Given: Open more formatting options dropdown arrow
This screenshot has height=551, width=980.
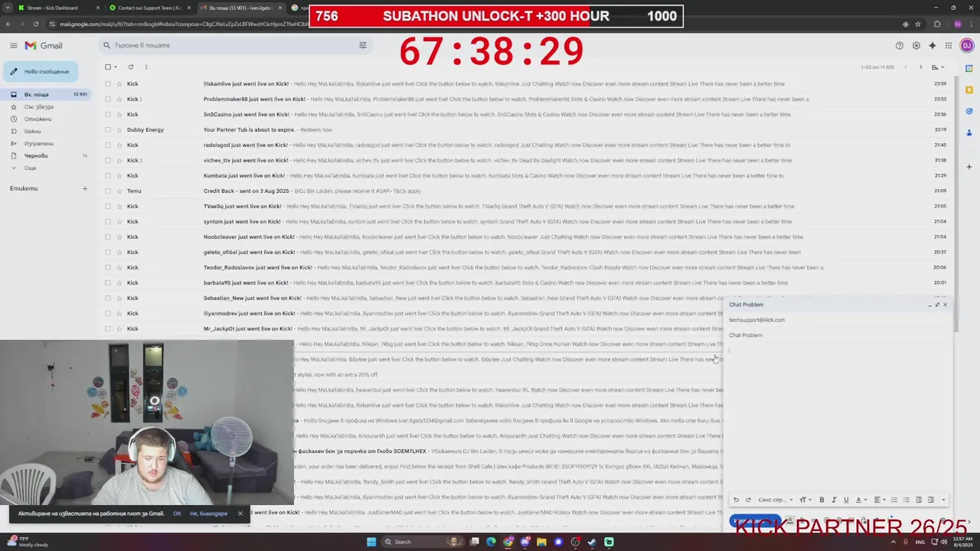Looking at the screenshot, I should point(943,500).
